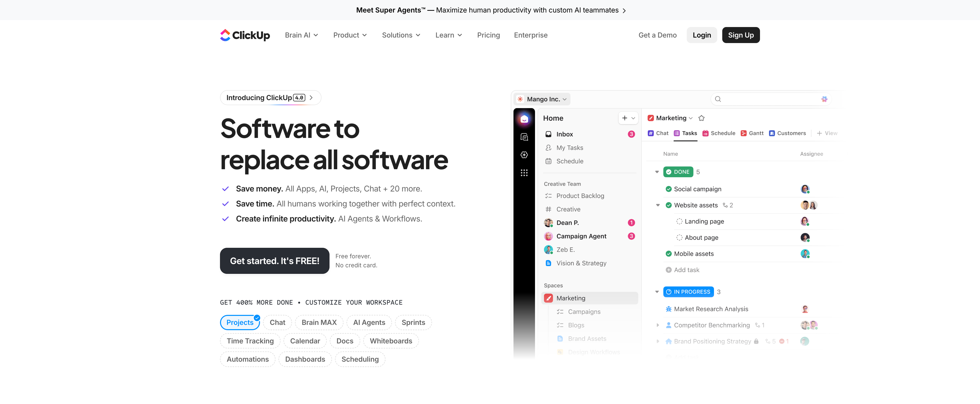This screenshot has height=404, width=980.
Task: Click the Mango Inc. asterisk logo
Action: point(520,99)
